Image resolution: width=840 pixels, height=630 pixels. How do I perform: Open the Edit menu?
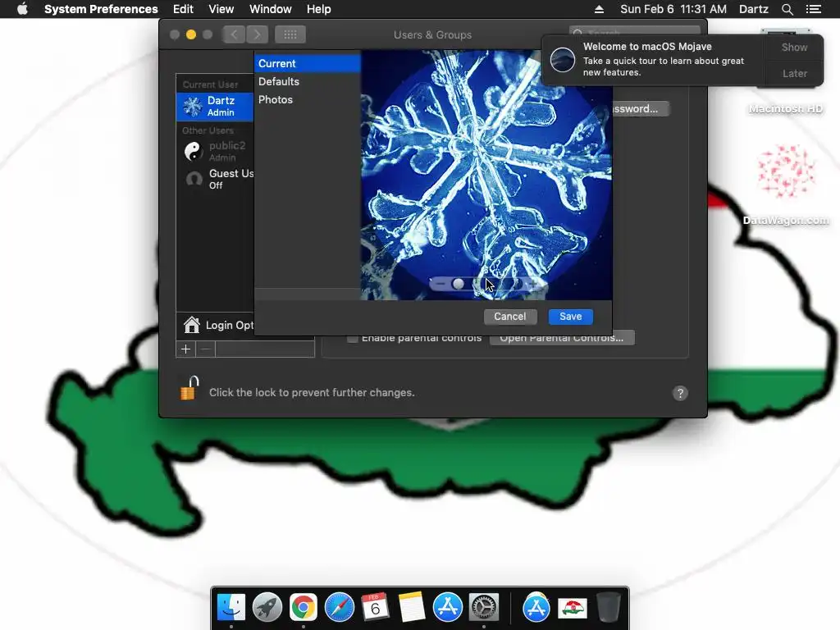[x=183, y=9]
